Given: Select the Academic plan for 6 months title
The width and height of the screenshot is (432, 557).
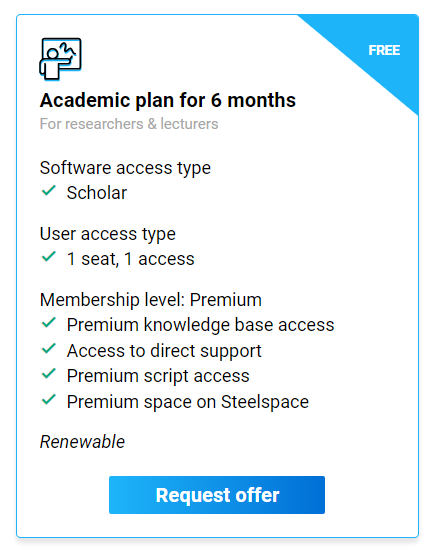Looking at the screenshot, I should pos(168,100).
